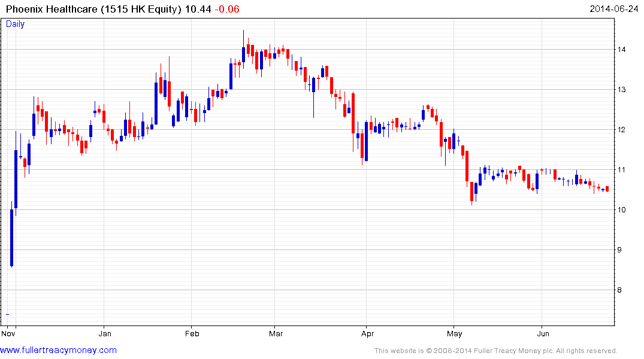
Task: Click the y-axis price label 13
Action: tap(621, 89)
